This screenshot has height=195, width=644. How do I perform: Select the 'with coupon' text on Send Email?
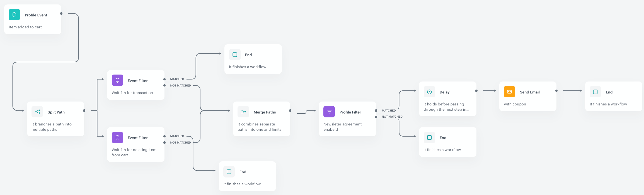pyautogui.click(x=515, y=104)
